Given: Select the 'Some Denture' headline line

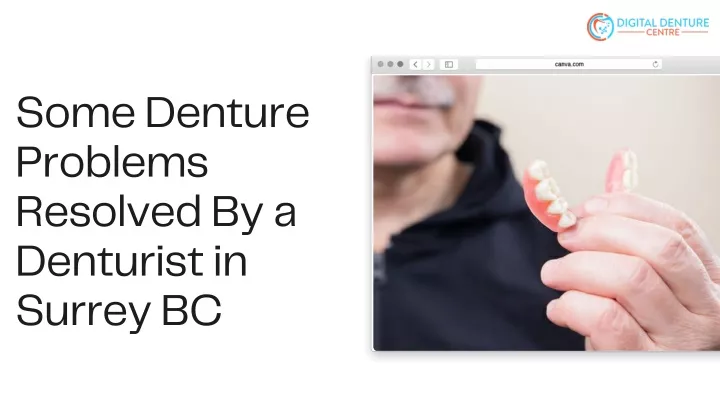Looking at the screenshot, I should coord(163,112).
